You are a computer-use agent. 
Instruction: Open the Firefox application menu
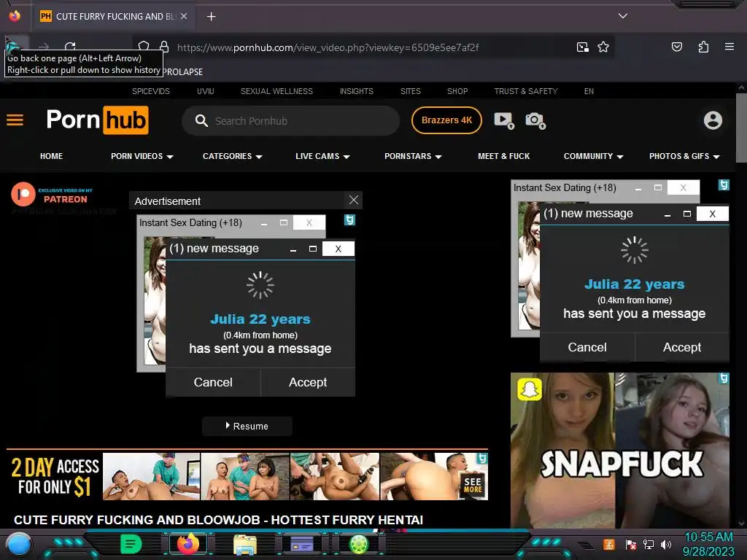(729, 47)
